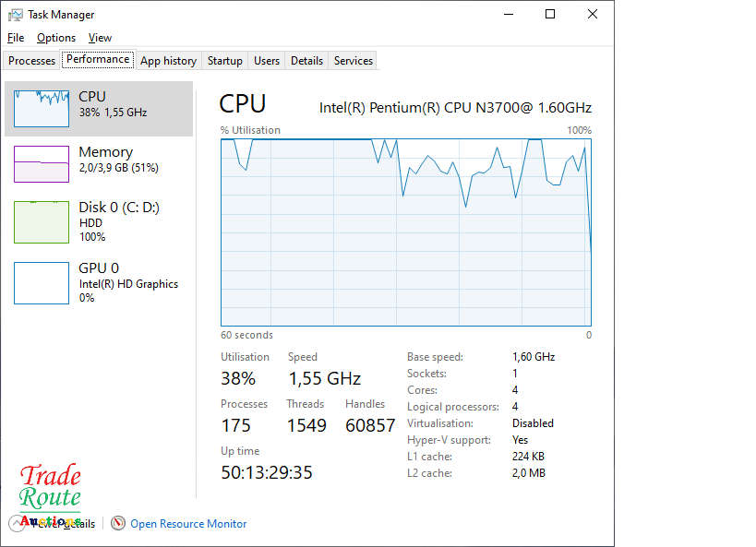
Task: Click the CPU utilisation graph area
Action: [x=405, y=232]
